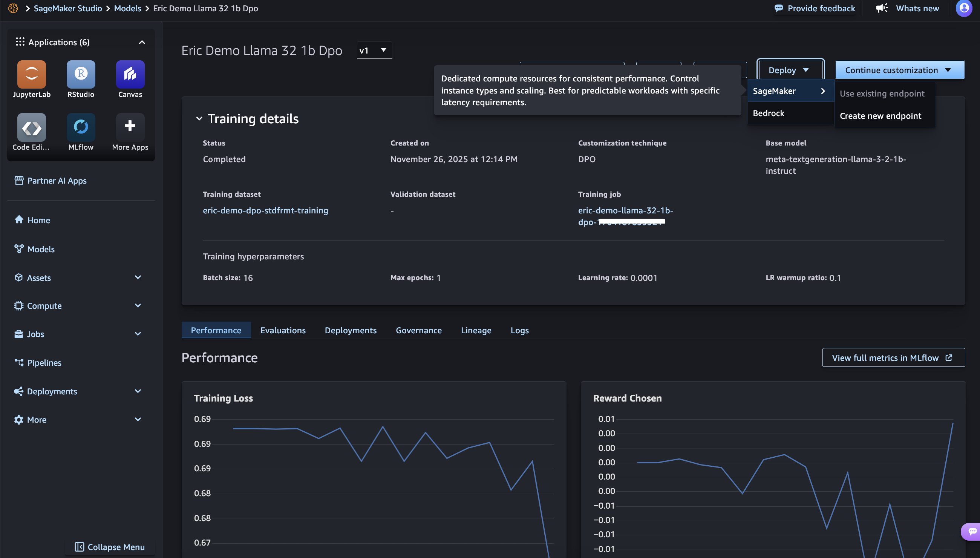Click the More gear icon
Viewport: 980px width, 558px height.
[19, 420]
